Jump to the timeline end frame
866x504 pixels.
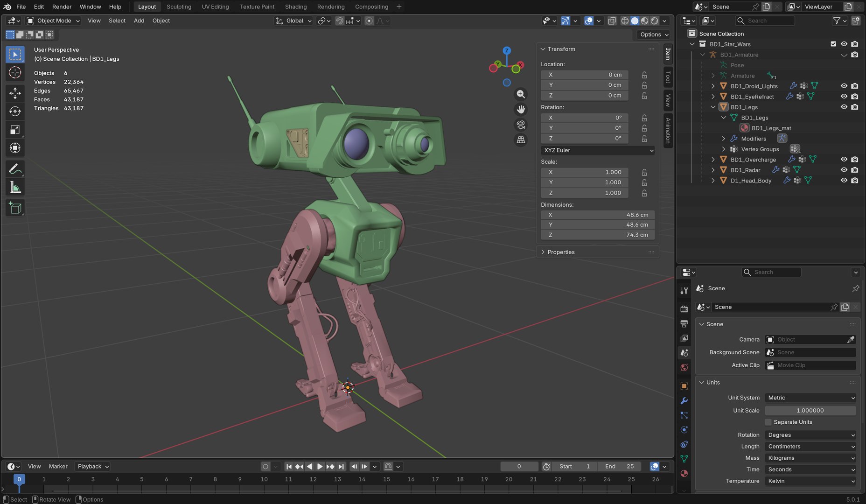[x=341, y=466]
